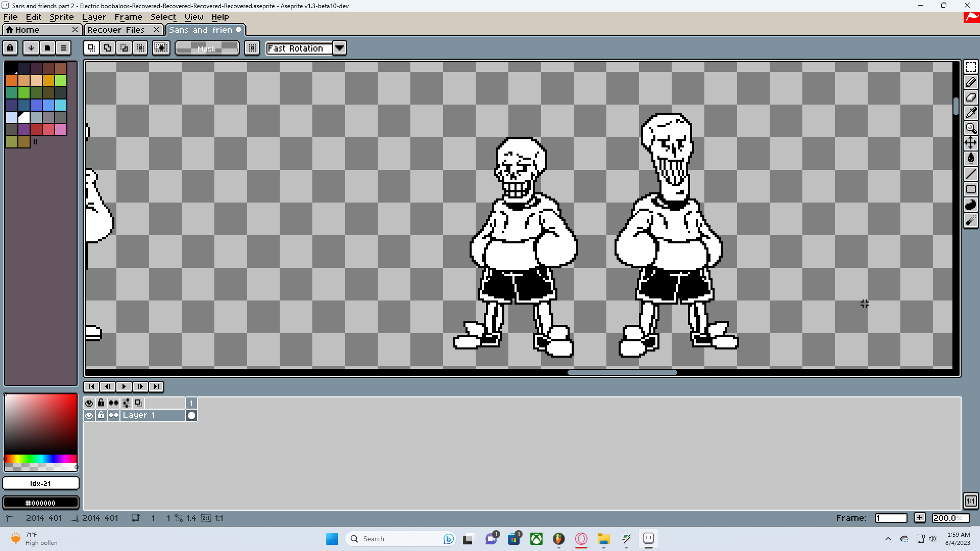Open the sort and gradients palette button
980x551 pixels.
coord(31,48)
